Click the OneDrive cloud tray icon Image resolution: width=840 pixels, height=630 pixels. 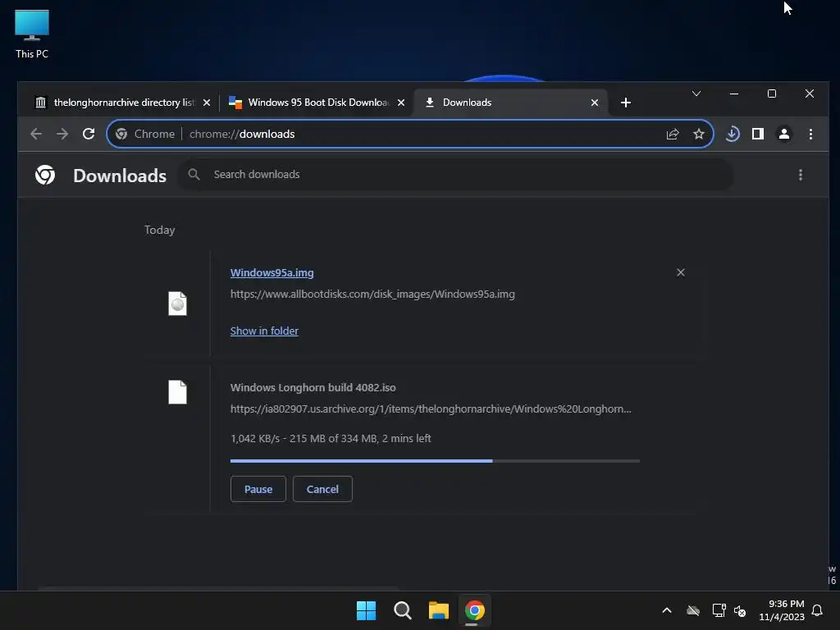(693, 610)
